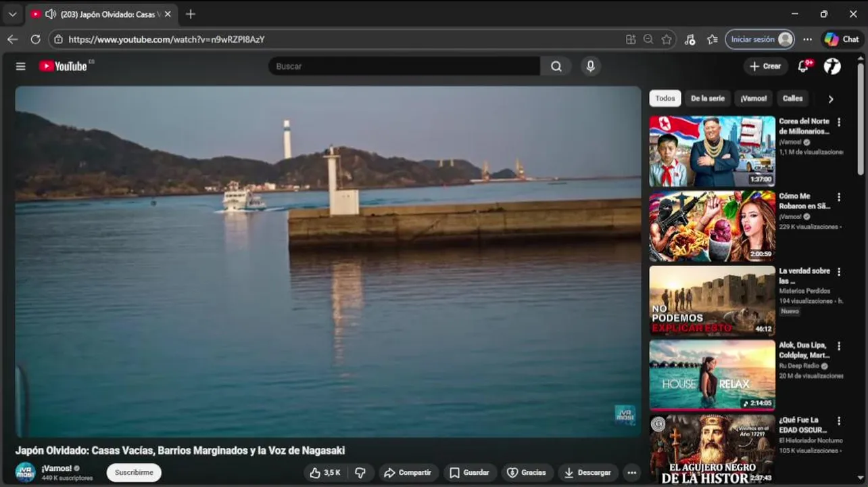The height and width of the screenshot is (487, 868).
Task: Open El Agujero Negro video thumbnail
Action: click(x=713, y=450)
